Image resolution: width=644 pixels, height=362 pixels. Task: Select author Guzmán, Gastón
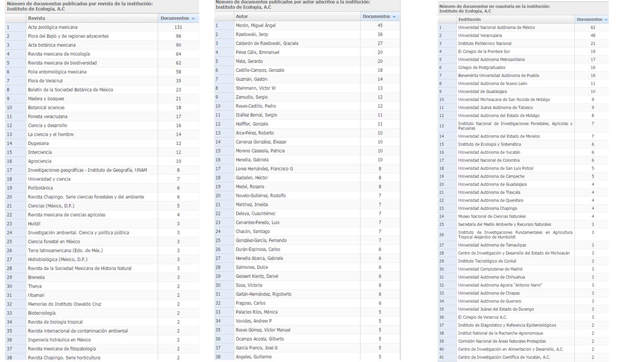pyautogui.click(x=307, y=79)
